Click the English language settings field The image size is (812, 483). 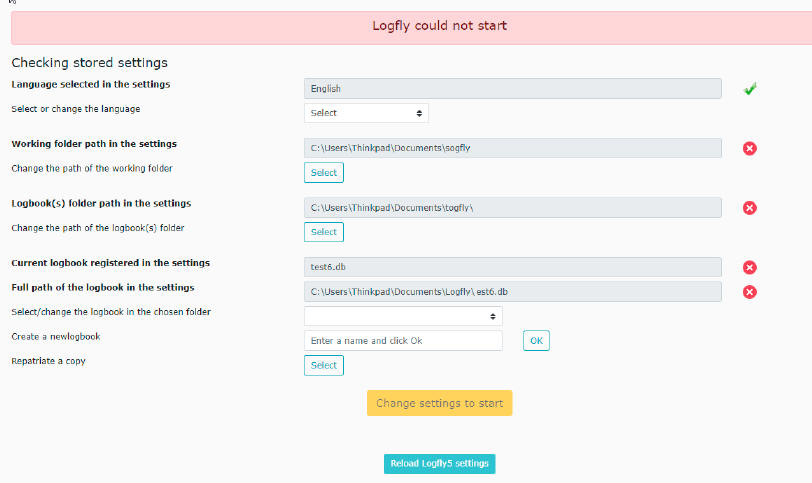click(513, 89)
